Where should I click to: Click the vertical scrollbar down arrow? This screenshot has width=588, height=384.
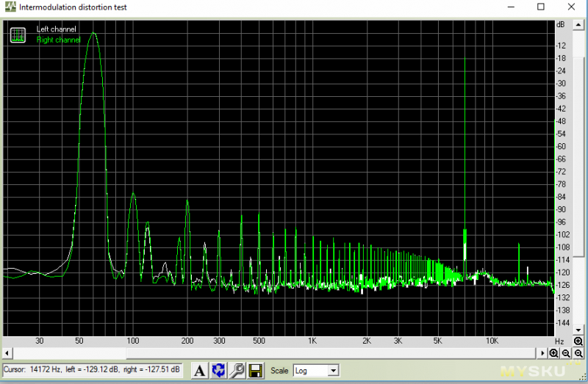578,330
